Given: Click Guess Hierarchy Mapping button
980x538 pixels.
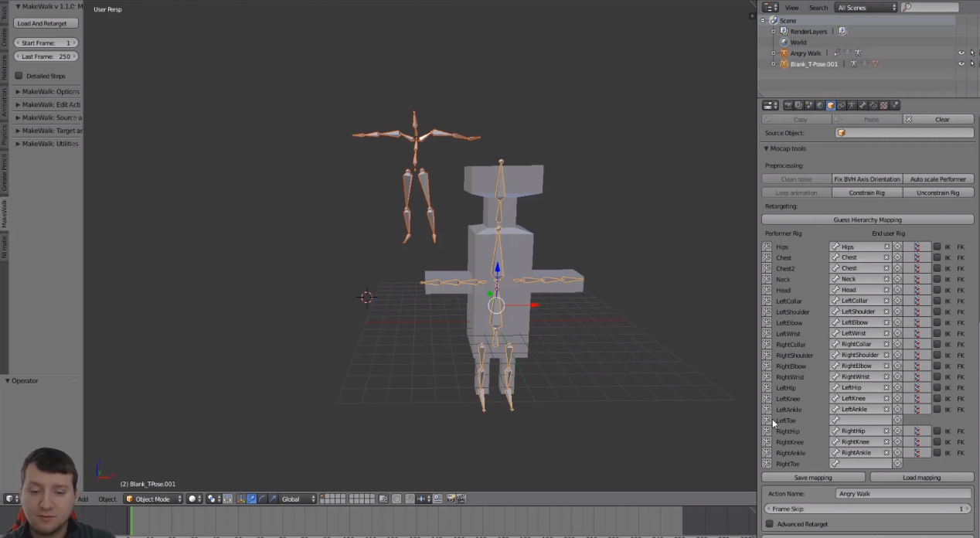Looking at the screenshot, I should pyautogui.click(x=867, y=220).
